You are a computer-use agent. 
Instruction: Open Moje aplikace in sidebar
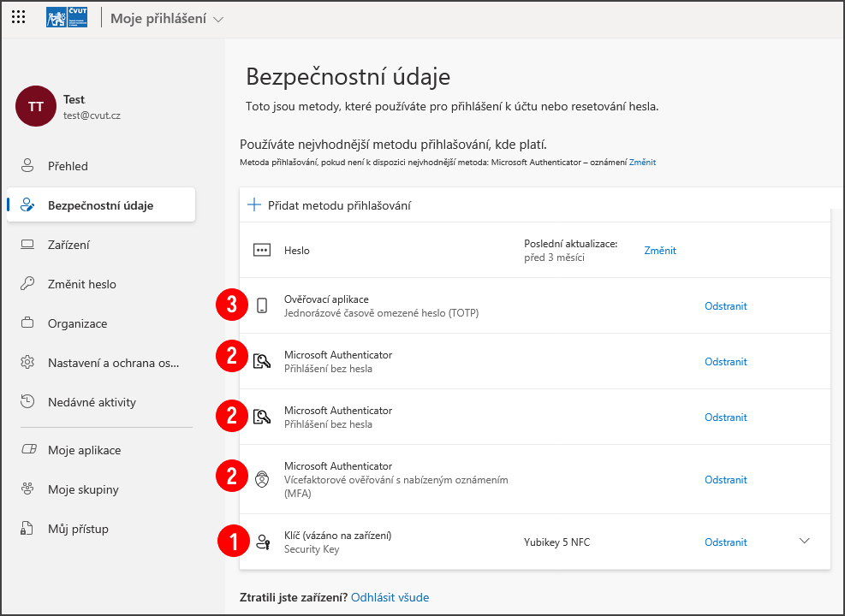[x=84, y=450]
